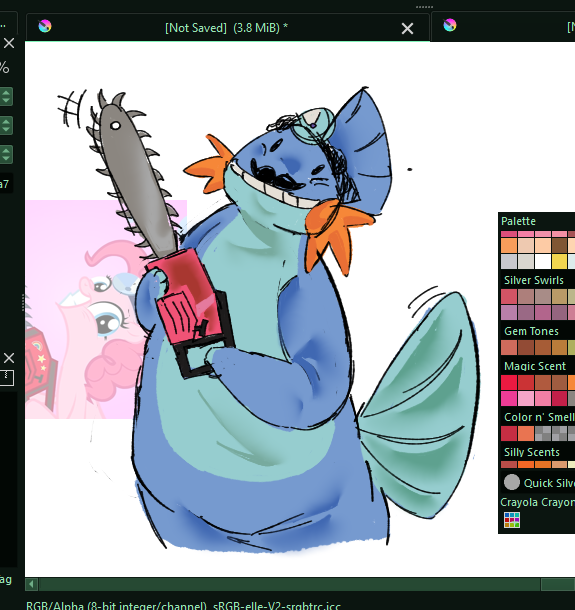Screen dimensions: 575x610
Task: Click the left arrow of the horizontal scrollbar
Action: pos(32,584)
